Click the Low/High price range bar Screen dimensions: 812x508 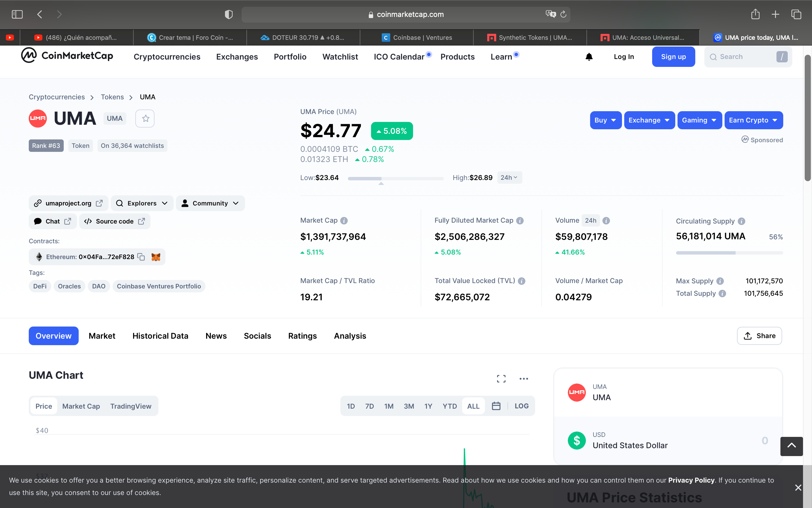(x=396, y=178)
